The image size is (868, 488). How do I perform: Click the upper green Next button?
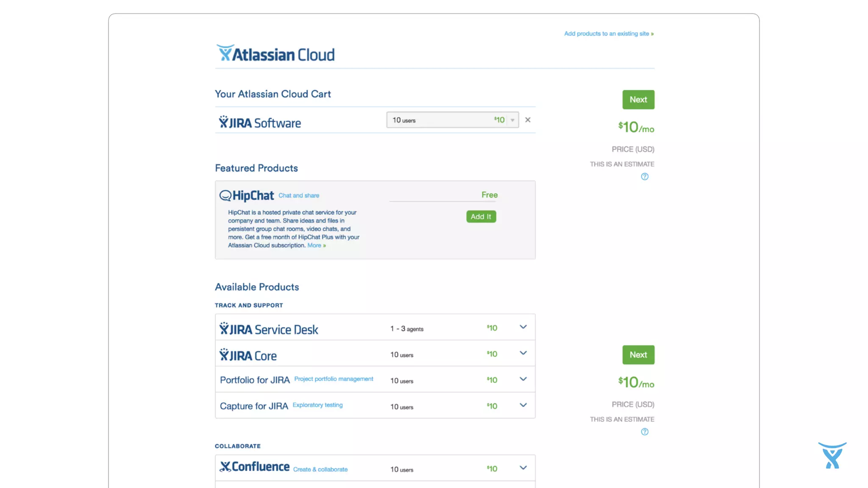tap(638, 100)
